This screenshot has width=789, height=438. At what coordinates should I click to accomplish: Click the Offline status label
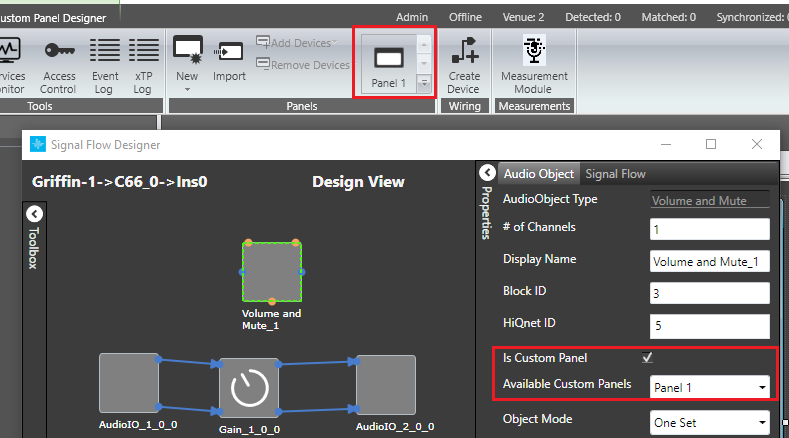[465, 17]
